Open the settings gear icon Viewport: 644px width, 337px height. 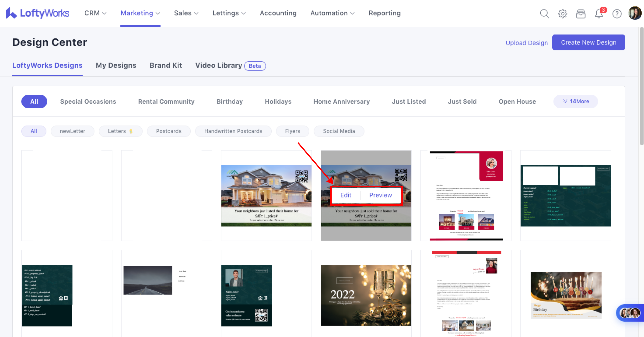click(x=562, y=14)
